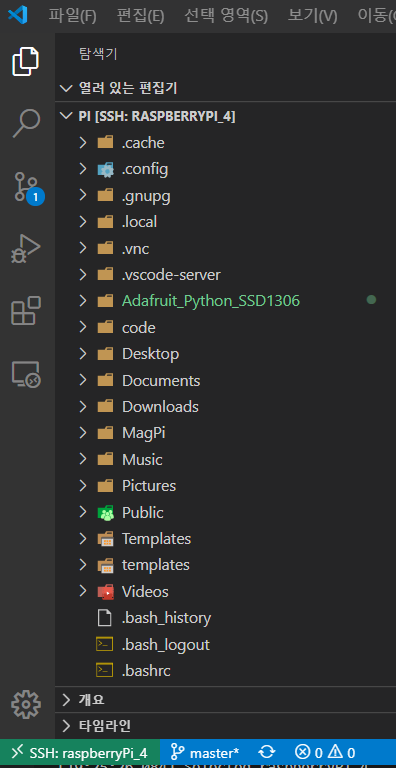Click the .bash_logout shell file icon
The height and width of the screenshot is (768, 396).
click(x=105, y=645)
